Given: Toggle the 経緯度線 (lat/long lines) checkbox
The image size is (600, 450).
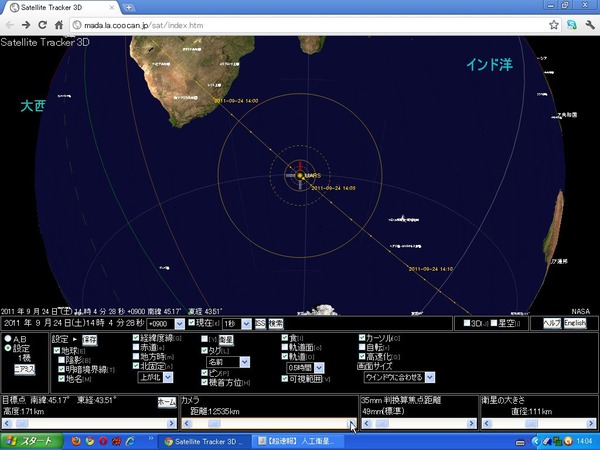Looking at the screenshot, I should click(136, 338).
